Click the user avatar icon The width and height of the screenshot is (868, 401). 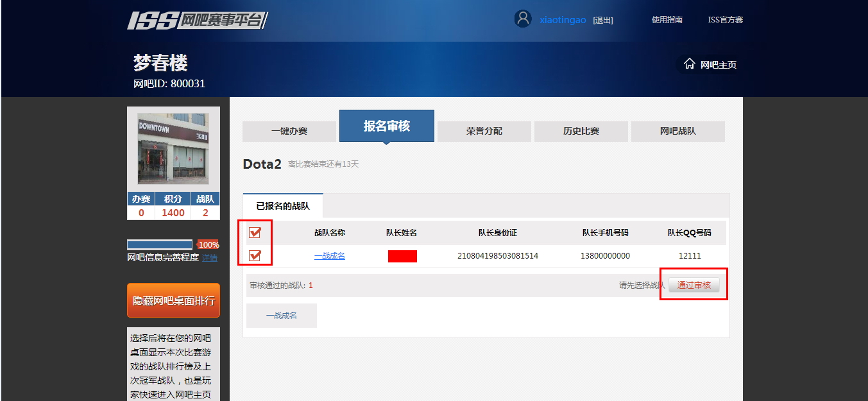pos(523,19)
